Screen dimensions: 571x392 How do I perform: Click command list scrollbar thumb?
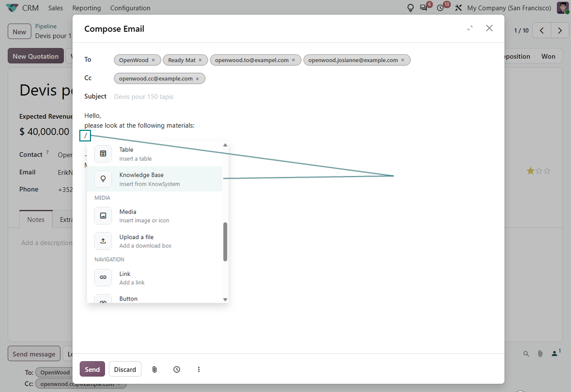tap(225, 241)
